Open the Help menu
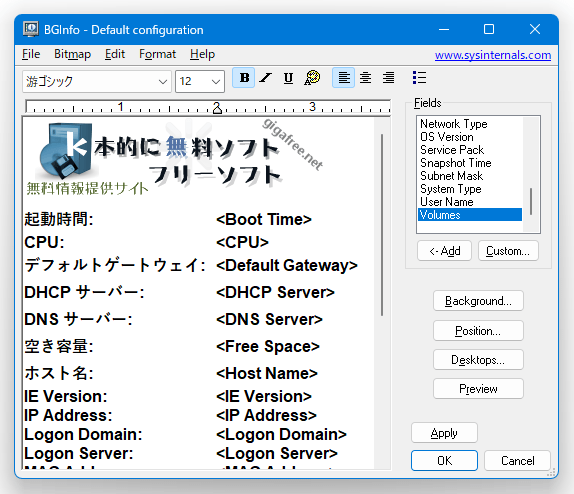This screenshot has height=494, width=574. [202, 54]
